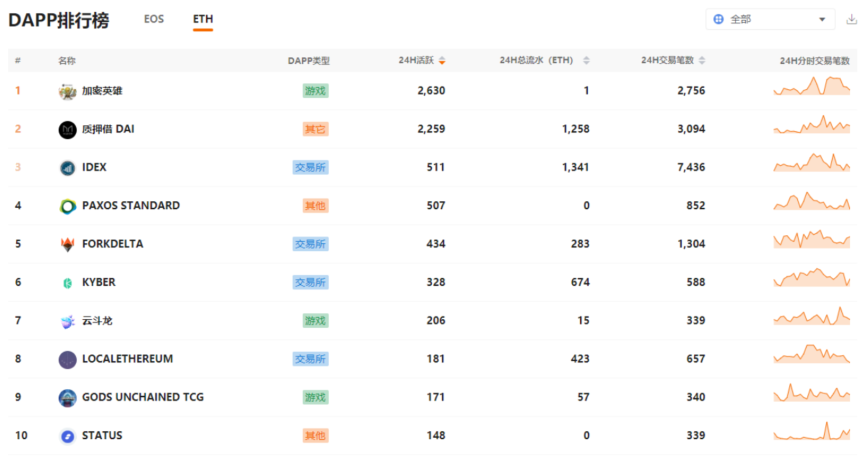The image size is (864, 462).
Task: Switch to the ETH tab
Action: (x=203, y=19)
